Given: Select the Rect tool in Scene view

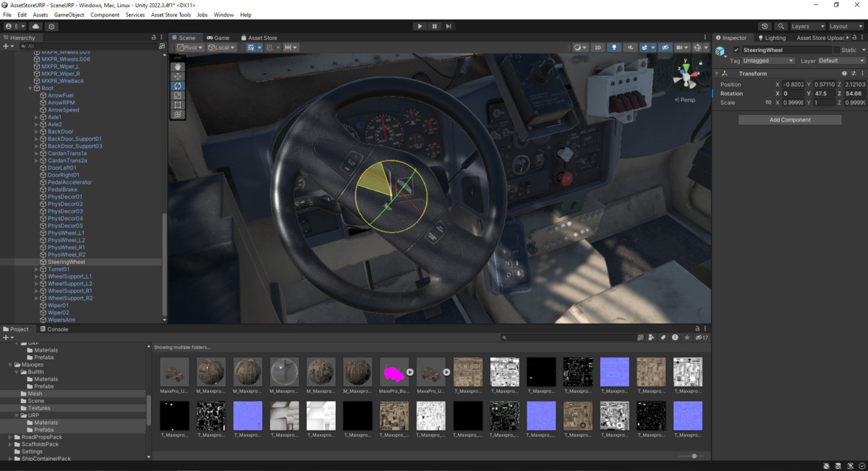Looking at the screenshot, I should point(178,105).
